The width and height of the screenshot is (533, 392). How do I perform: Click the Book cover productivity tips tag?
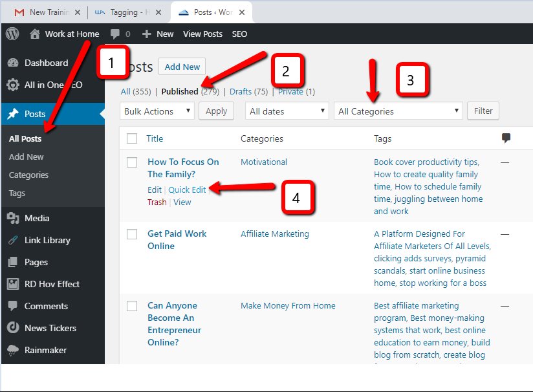tap(426, 162)
